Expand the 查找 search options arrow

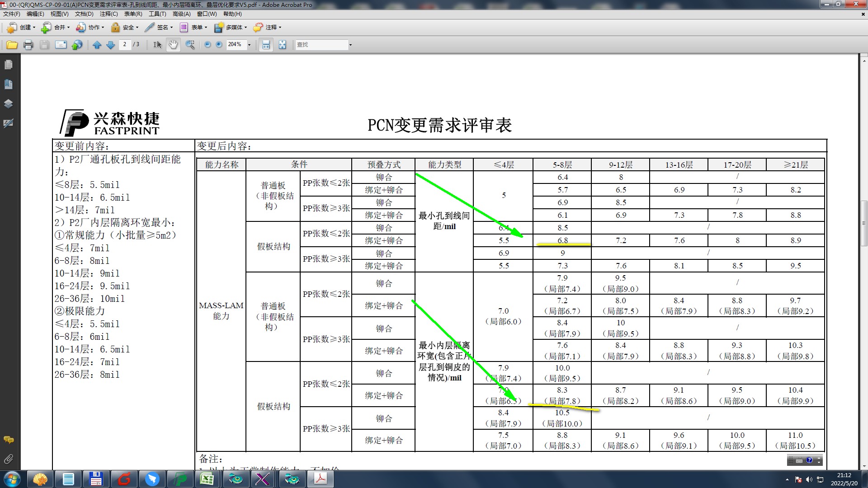click(350, 45)
